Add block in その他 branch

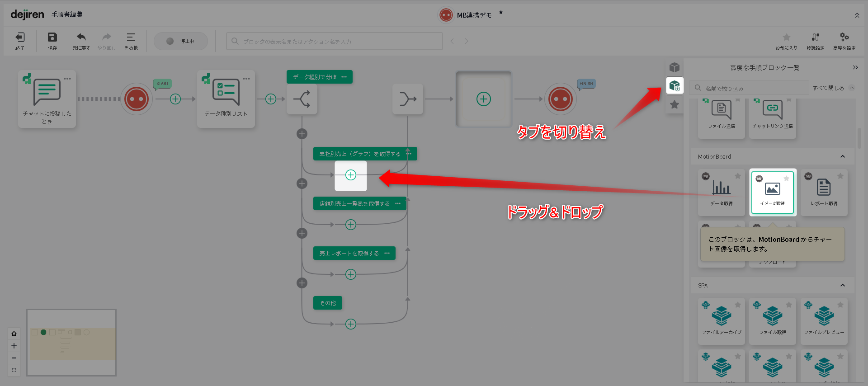click(x=351, y=324)
